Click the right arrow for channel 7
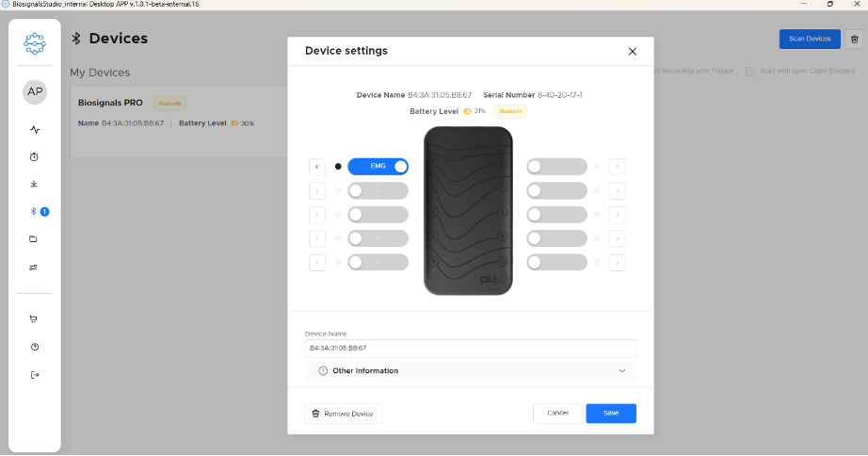Screen dimensions: 868x456 click(x=618, y=190)
